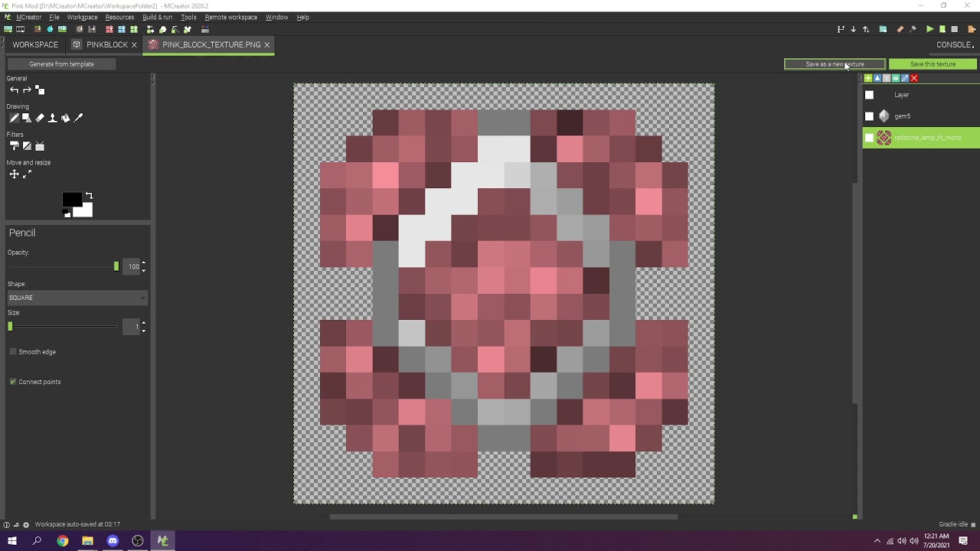Image resolution: width=980 pixels, height=551 pixels.
Task: Click the horizontal canvas scrollbar
Action: (503, 517)
